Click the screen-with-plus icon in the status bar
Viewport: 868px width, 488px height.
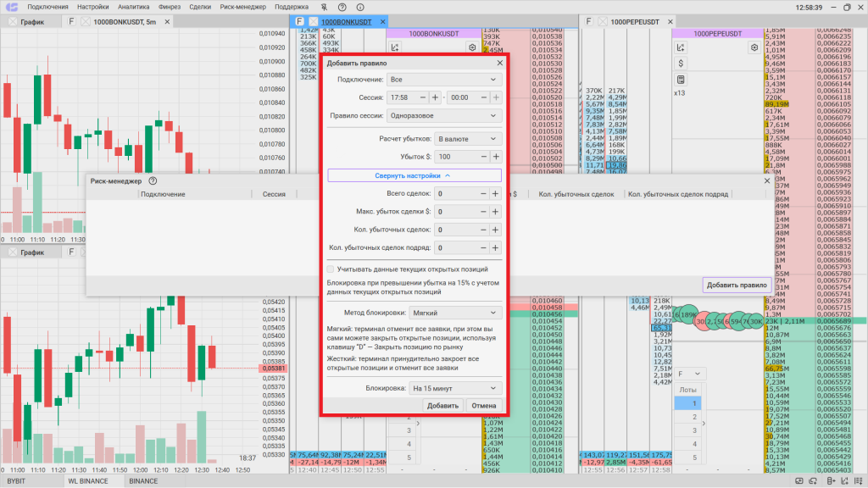(798, 481)
